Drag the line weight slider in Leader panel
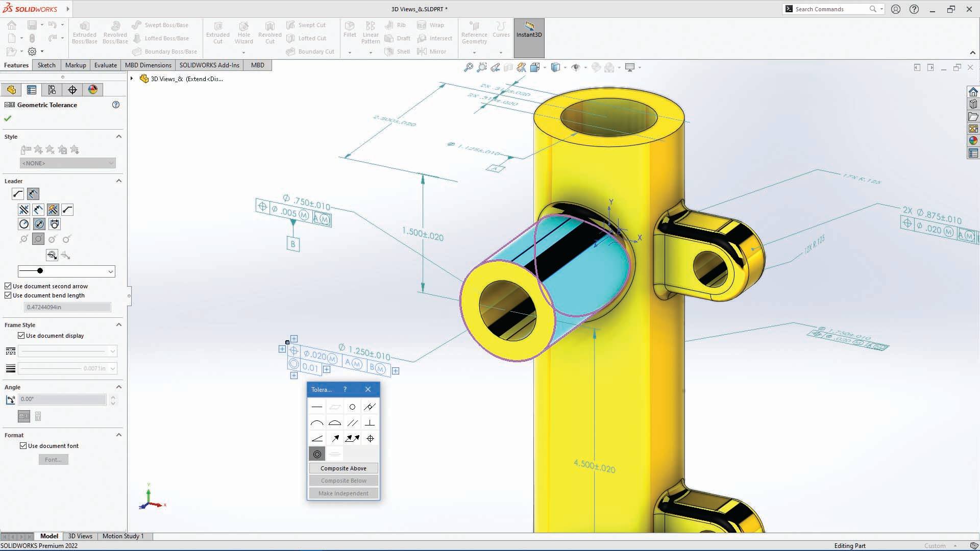Viewport: 980px width, 551px height. point(40,271)
